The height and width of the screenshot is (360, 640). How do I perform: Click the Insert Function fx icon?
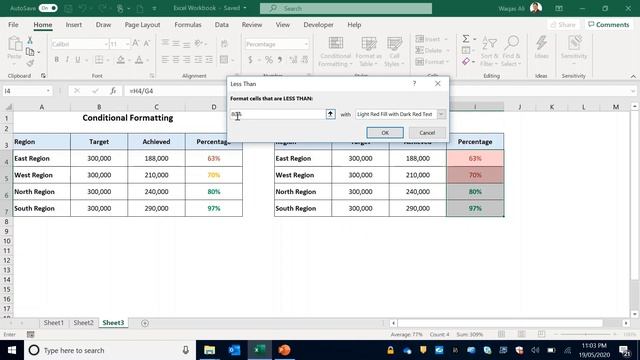tap(113, 91)
